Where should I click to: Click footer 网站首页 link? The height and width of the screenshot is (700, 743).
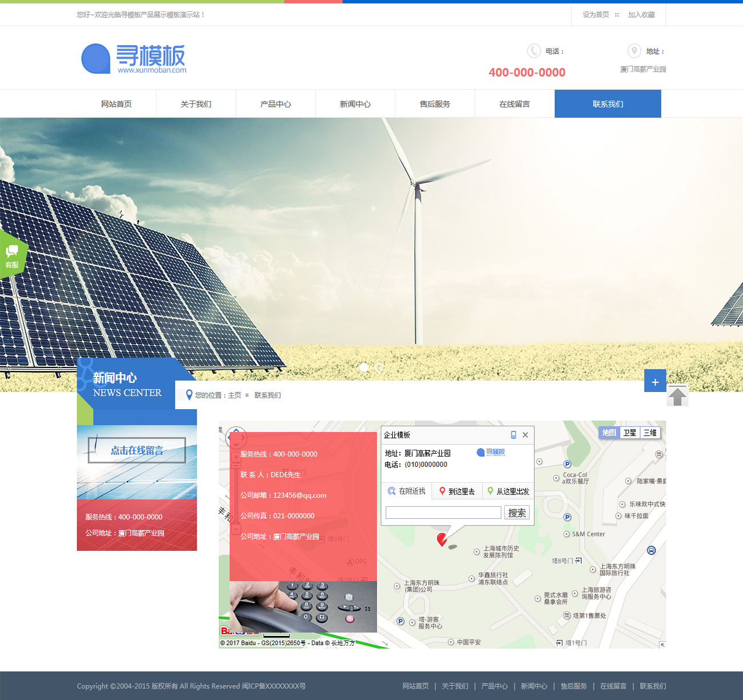(x=416, y=686)
